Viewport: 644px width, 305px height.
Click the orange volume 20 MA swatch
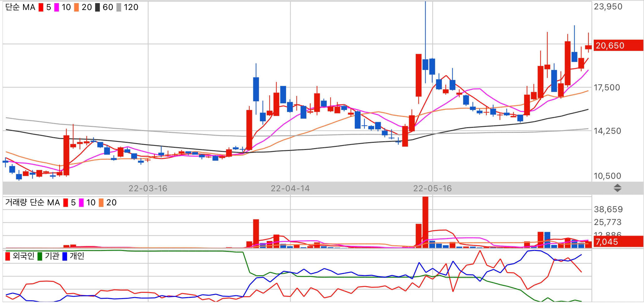[101, 202]
